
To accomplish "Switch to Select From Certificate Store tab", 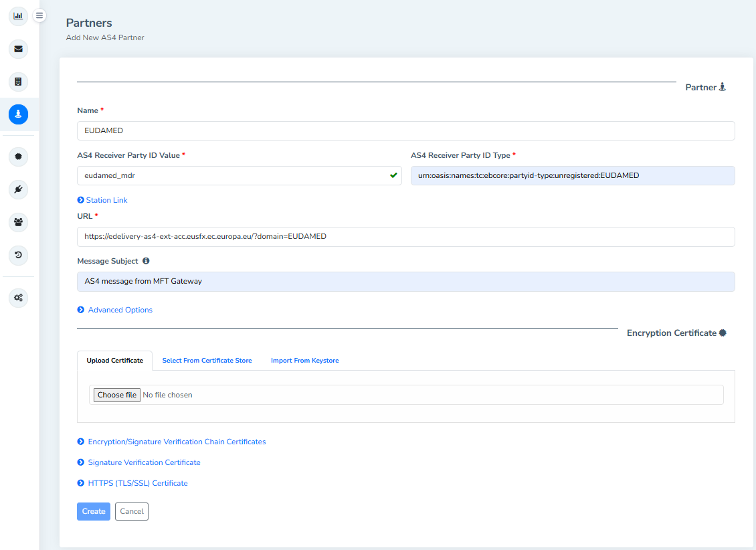I will pyautogui.click(x=207, y=361).
